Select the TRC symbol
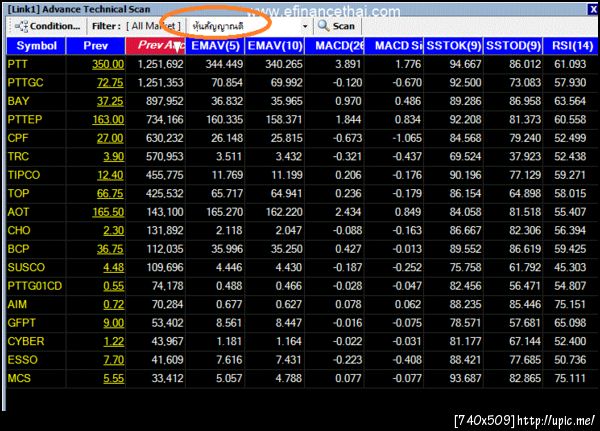This screenshot has width=600, height=431. coord(18,157)
